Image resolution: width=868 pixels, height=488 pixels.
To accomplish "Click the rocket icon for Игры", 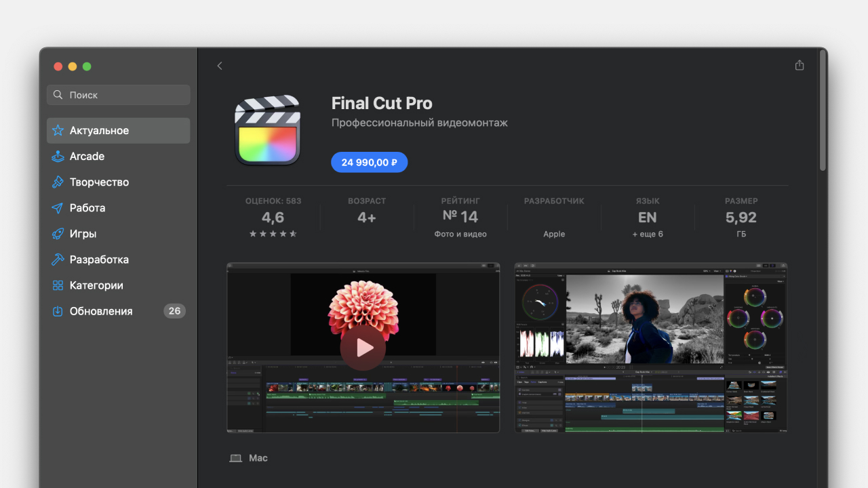I will 58,234.
